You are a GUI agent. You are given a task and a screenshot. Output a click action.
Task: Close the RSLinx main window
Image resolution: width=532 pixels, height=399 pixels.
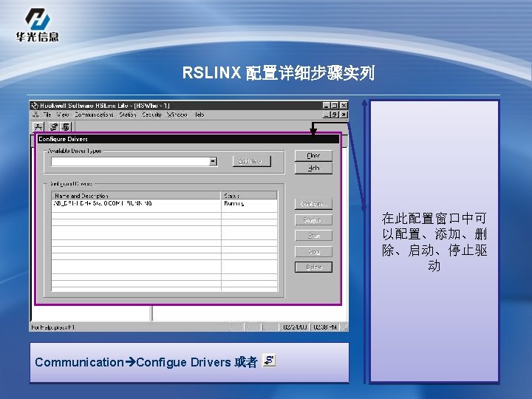pos(344,105)
